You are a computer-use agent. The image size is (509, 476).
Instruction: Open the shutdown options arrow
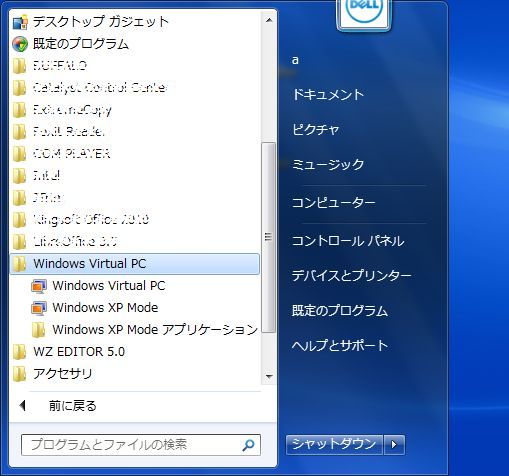394,444
